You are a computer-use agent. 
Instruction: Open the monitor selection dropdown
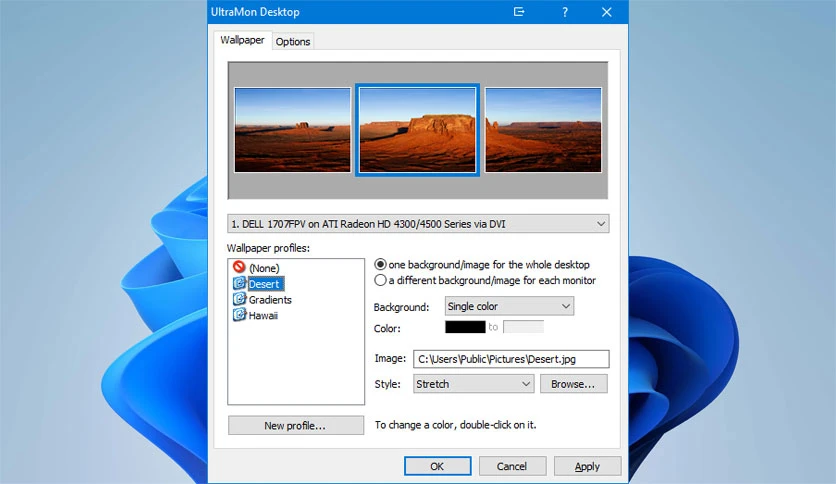[418, 224]
